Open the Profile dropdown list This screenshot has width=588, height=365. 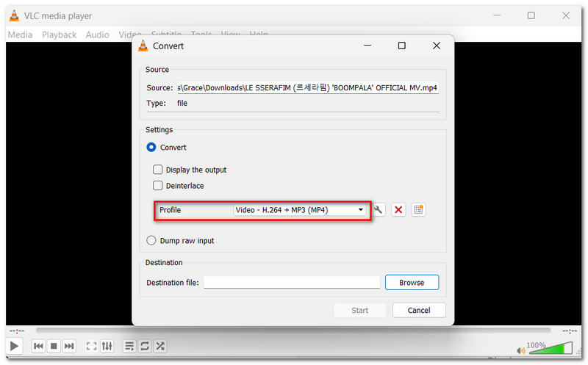300,210
